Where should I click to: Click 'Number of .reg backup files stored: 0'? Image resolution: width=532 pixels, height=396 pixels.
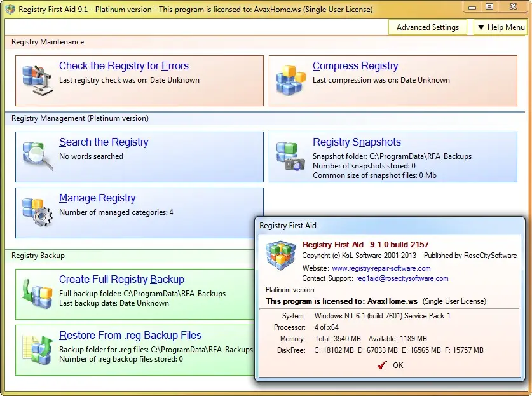point(121,359)
